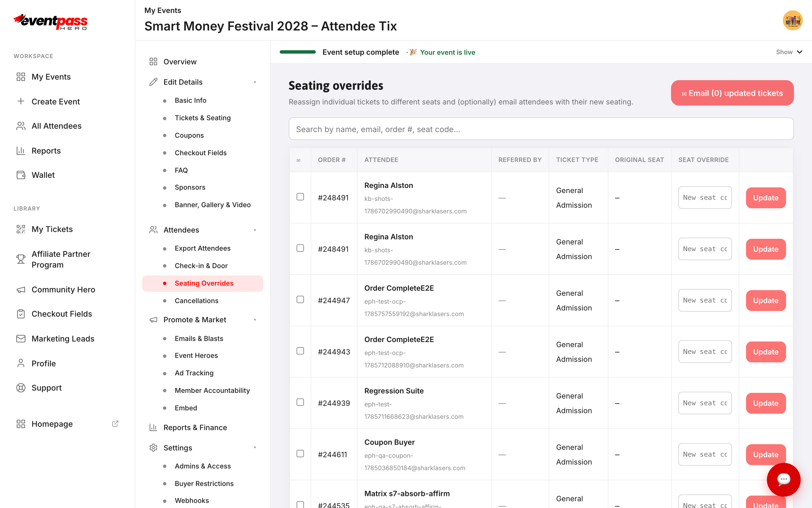Collapse the Settings section arrow
812x508 pixels.
[255, 448]
